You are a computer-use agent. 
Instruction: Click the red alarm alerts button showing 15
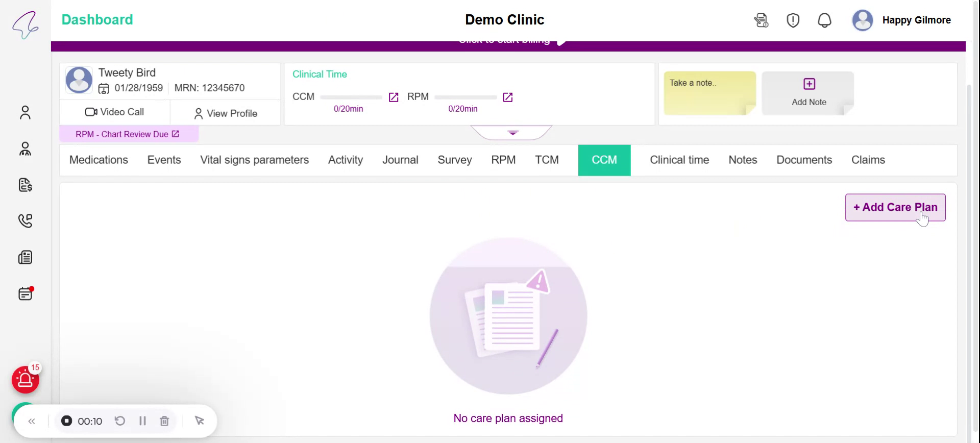tap(26, 379)
